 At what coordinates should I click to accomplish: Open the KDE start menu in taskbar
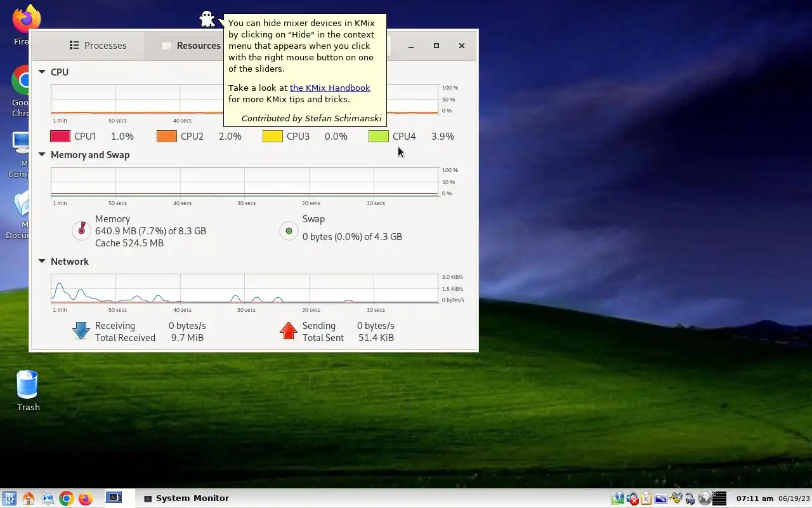[x=9, y=498]
